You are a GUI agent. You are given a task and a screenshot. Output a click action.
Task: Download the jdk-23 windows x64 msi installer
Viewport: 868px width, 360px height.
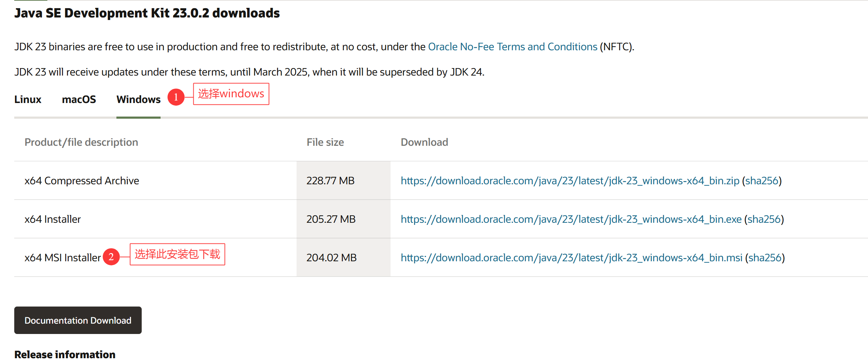pos(571,258)
